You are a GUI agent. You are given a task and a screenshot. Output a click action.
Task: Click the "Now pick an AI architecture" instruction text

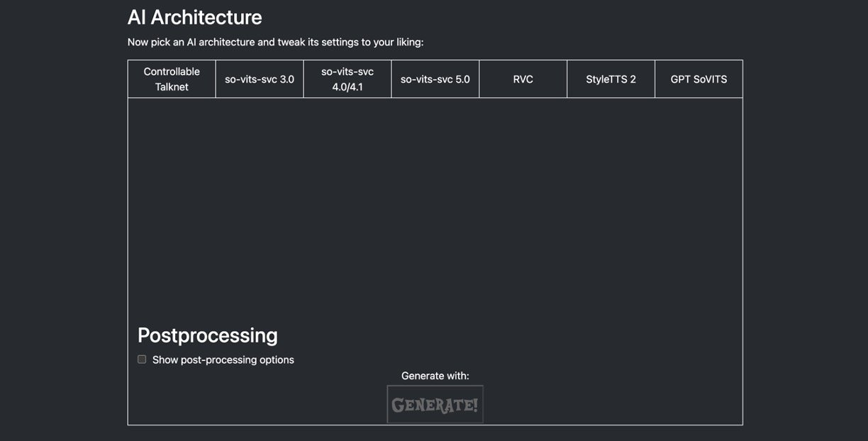click(x=275, y=42)
